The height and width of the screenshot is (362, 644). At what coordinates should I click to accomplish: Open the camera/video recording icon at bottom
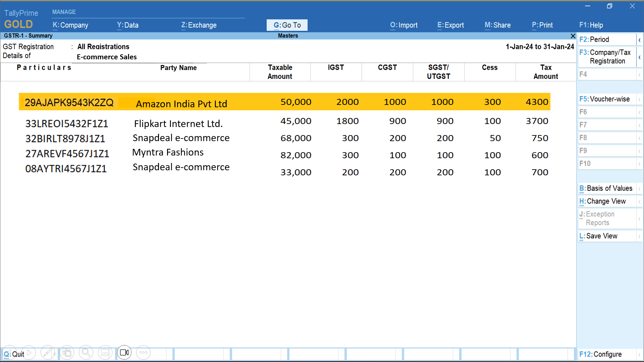(x=124, y=352)
